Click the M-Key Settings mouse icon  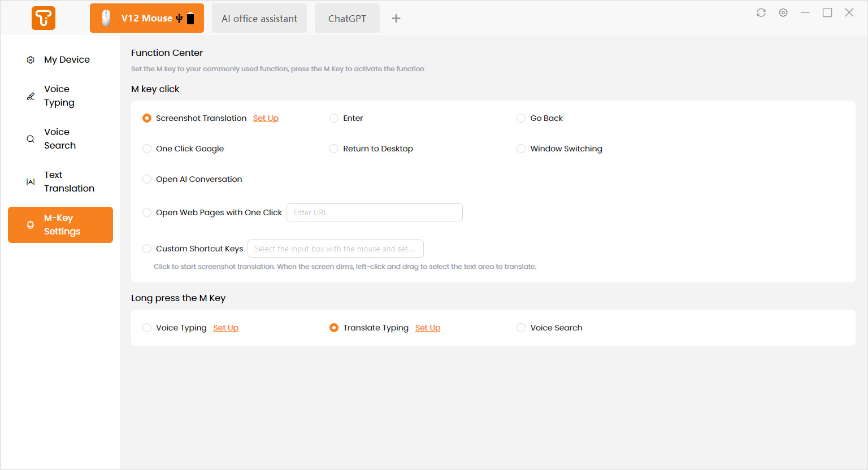pyautogui.click(x=31, y=225)
